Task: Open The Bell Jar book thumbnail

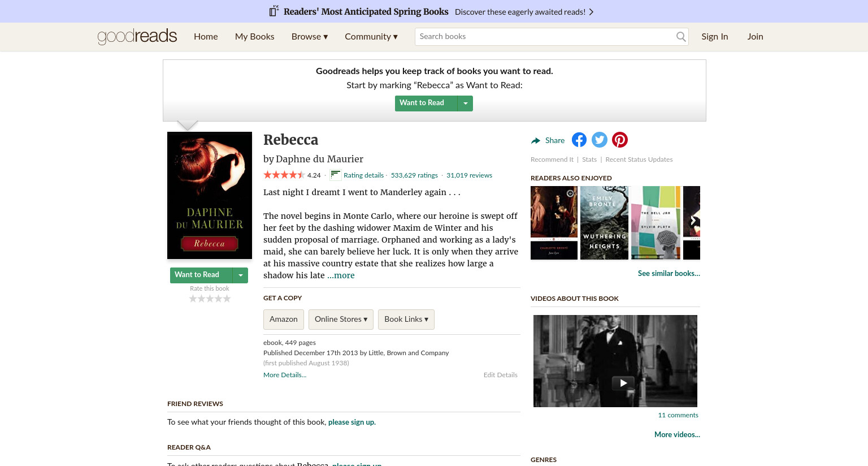Action: (x=656, y=223)
